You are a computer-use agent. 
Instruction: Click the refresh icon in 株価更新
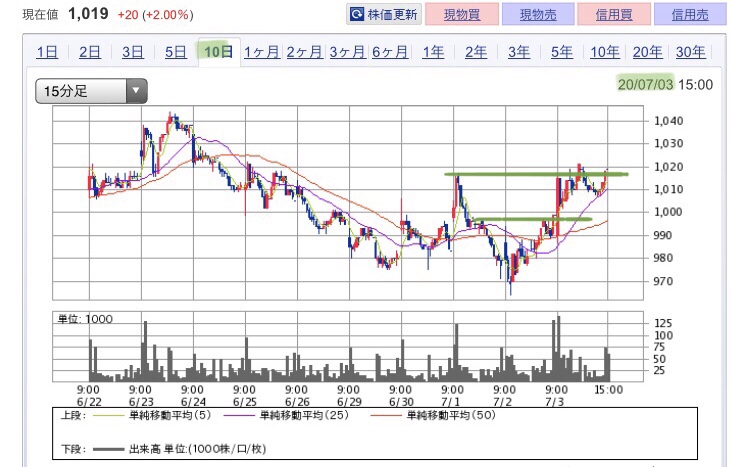click(357, 14)
